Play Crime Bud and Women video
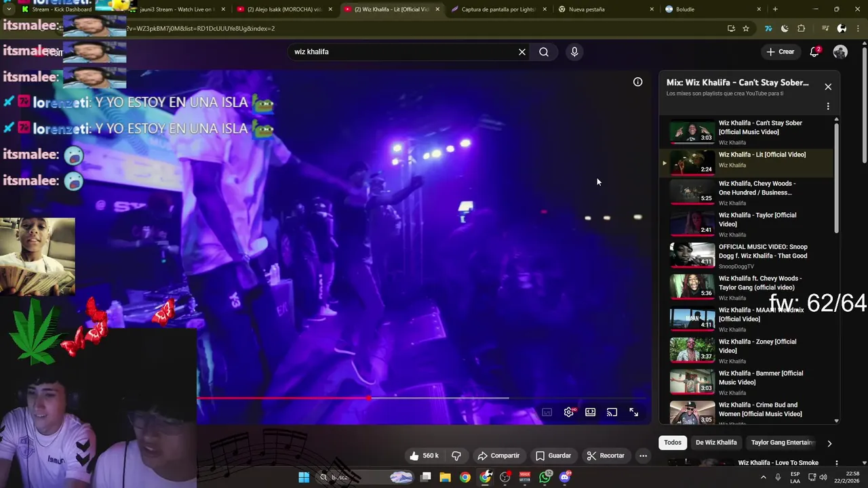 tap(746, 412)
